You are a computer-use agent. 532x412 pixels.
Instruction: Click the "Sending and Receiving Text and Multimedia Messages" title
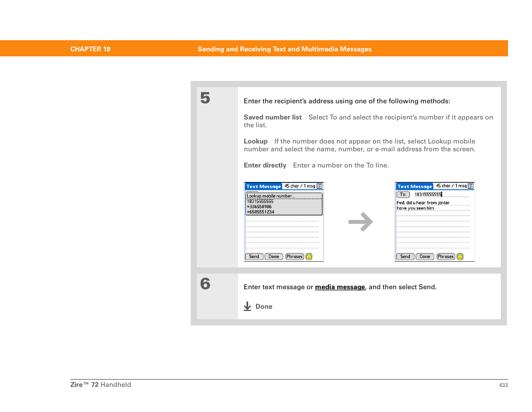click(284, 49)
